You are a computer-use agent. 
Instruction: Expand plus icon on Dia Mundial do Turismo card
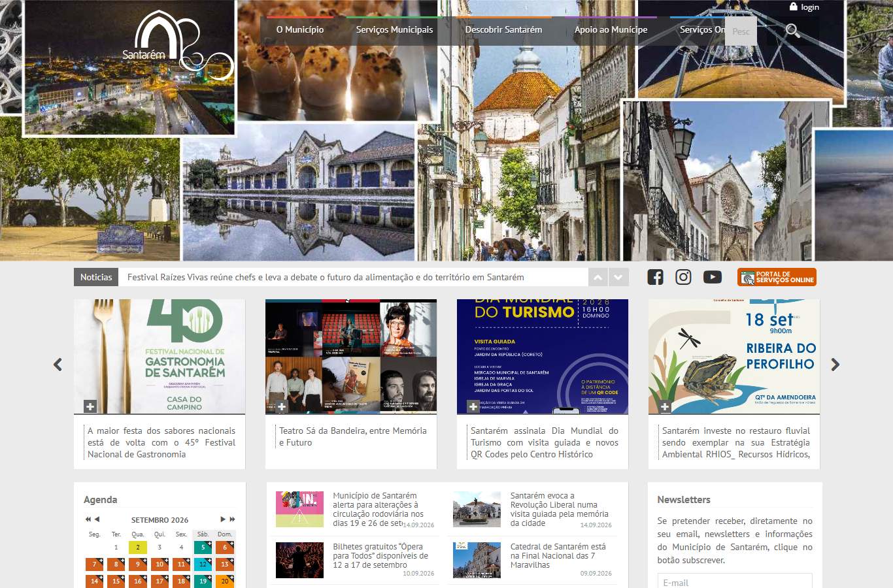pyautogui.click(x=473, y=406)
